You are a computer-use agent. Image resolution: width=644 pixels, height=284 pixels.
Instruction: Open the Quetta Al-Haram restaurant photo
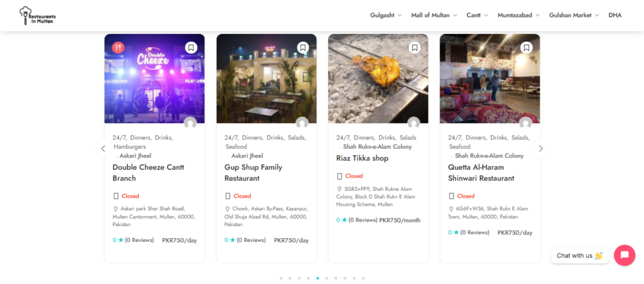(x=489, y=79)
